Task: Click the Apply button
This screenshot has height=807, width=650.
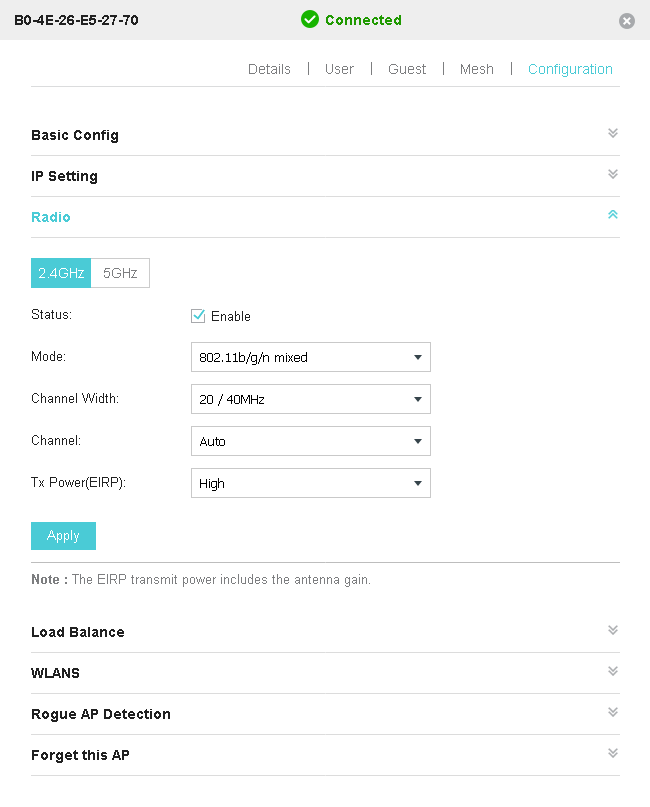Action: point(63,536)
